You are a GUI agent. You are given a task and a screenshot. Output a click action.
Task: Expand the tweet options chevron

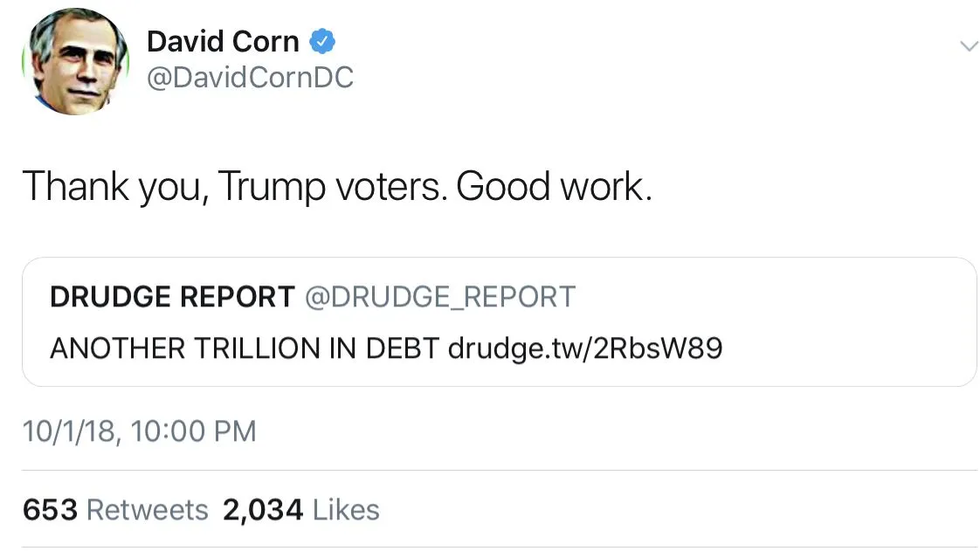[969, 46]
